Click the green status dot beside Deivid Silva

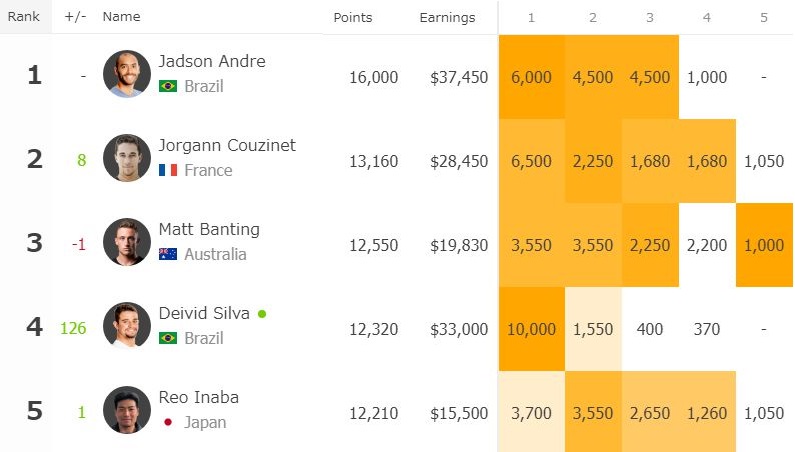tap(262, 314)
